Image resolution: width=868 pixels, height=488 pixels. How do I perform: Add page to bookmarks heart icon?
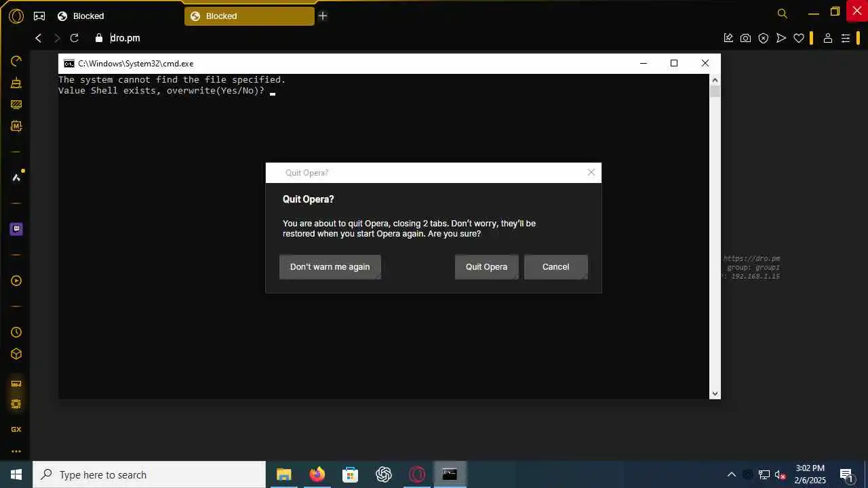tap(799, 38)
